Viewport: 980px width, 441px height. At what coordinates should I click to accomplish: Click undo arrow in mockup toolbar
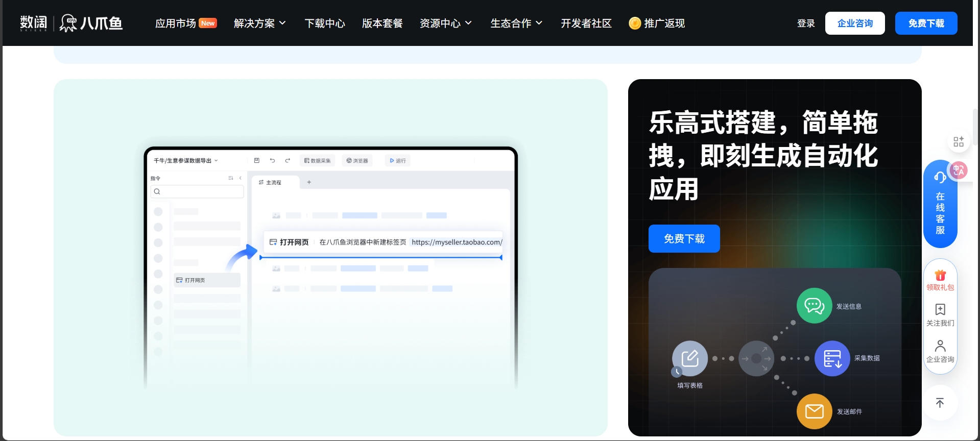[272, 160]
